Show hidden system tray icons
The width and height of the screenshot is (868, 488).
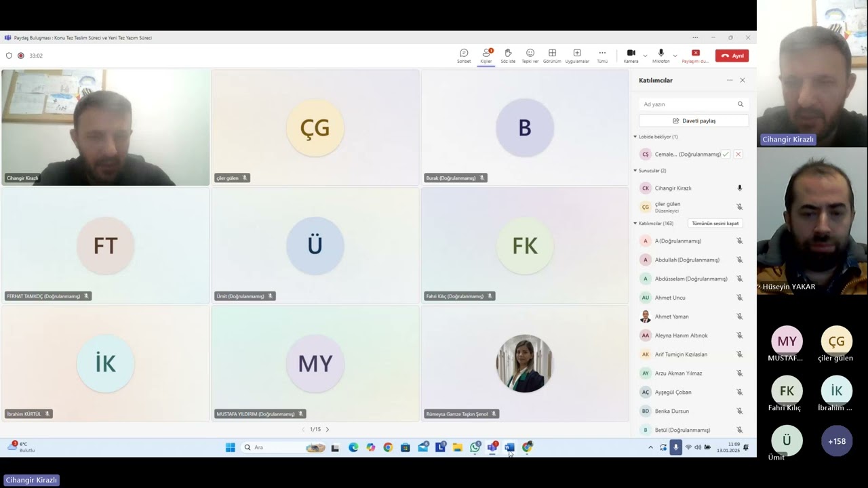point(650,447)
